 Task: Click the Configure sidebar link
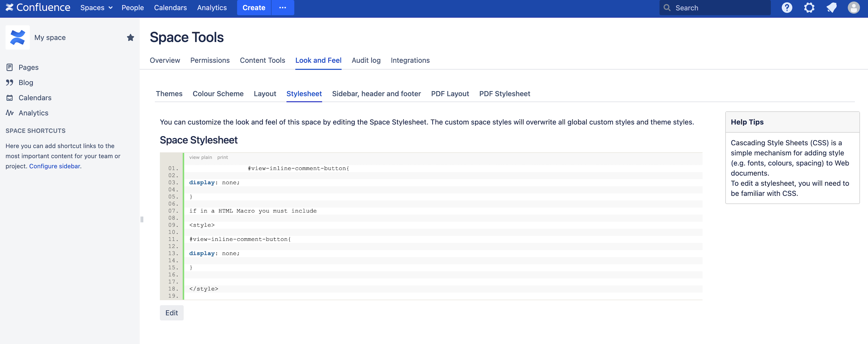[x=55, y=166]
